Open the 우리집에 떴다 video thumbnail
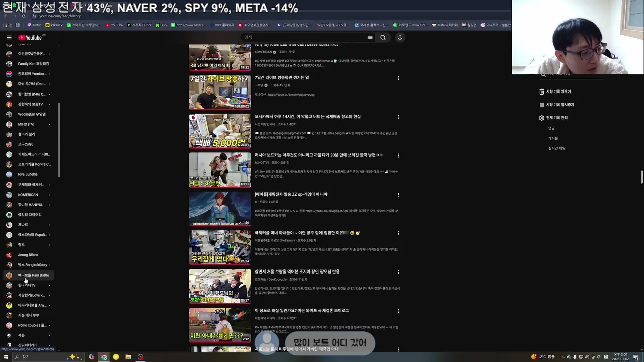 (x=219, y=247)
